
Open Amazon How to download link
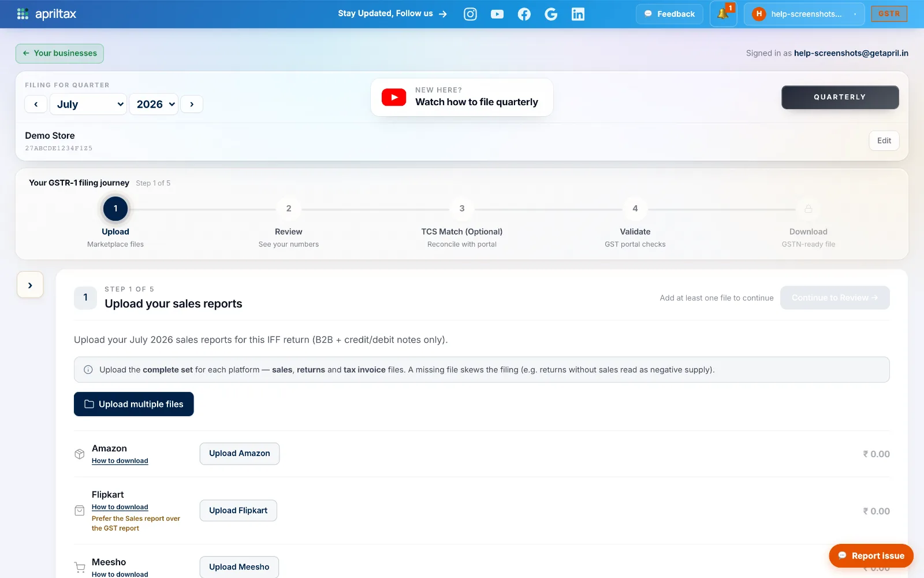(120, 461)
